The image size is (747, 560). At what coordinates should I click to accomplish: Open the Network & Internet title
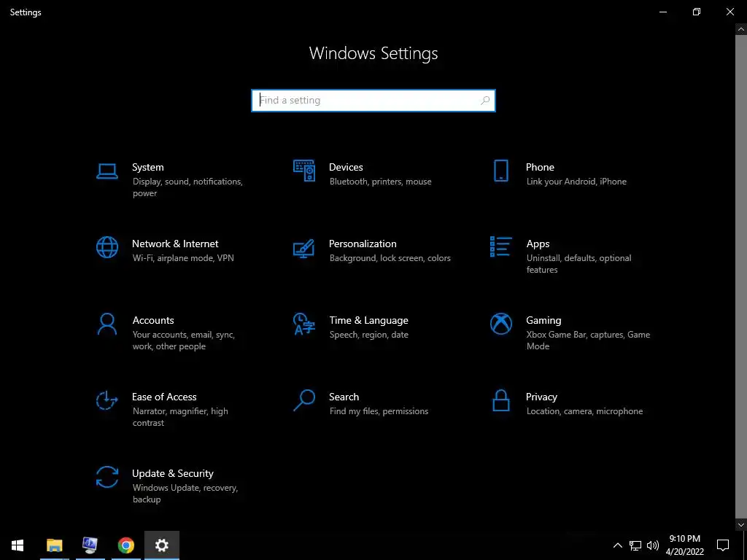(x=175, y=244)
